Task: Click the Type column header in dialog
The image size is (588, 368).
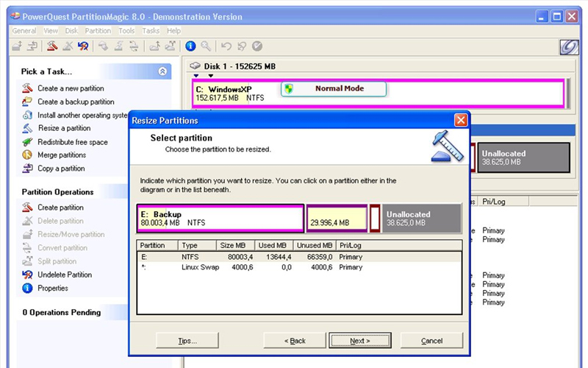Action: tap(197, 245)
